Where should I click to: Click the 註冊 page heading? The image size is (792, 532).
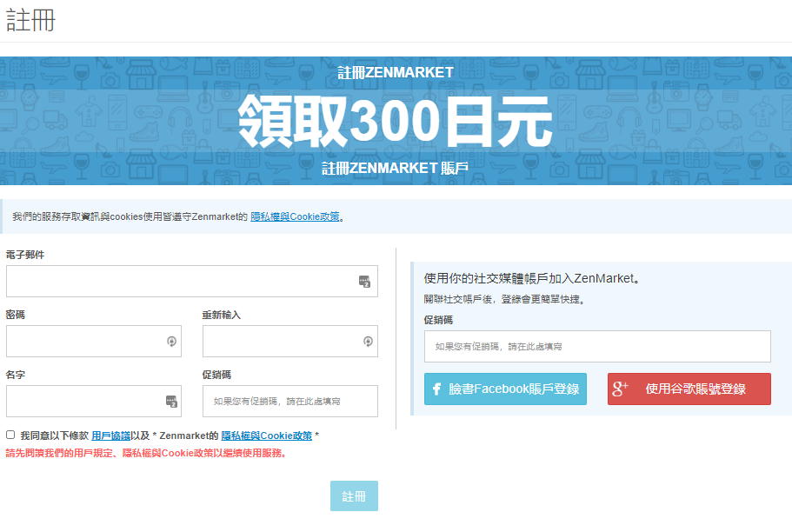coord(30,21)
